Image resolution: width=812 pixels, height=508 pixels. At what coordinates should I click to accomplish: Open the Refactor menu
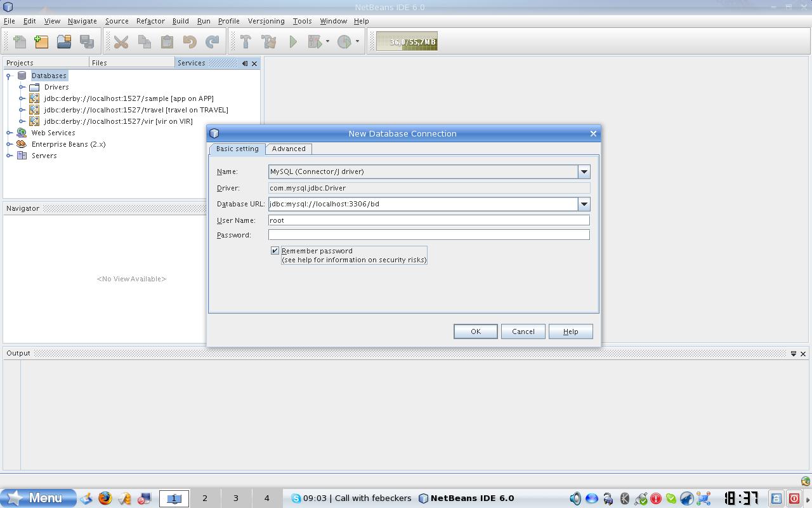point(150,21)
